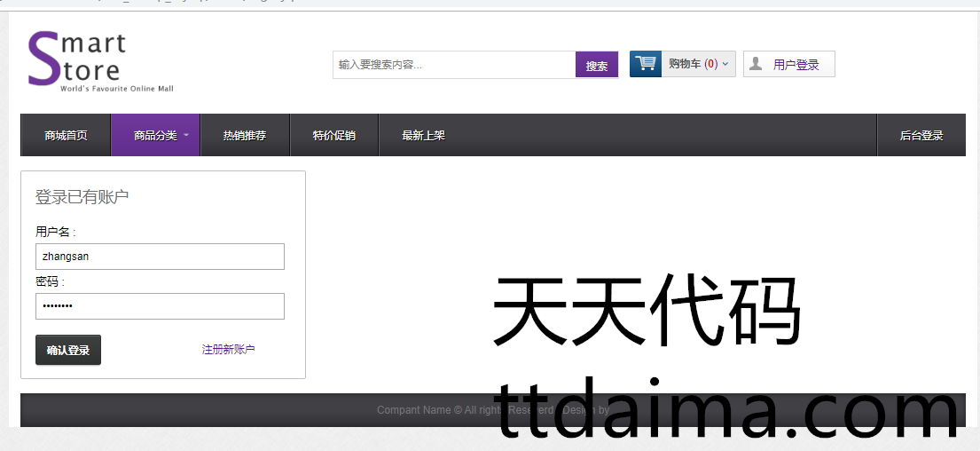
Task: Click the blue shopping cart icon
Action: 646,64
